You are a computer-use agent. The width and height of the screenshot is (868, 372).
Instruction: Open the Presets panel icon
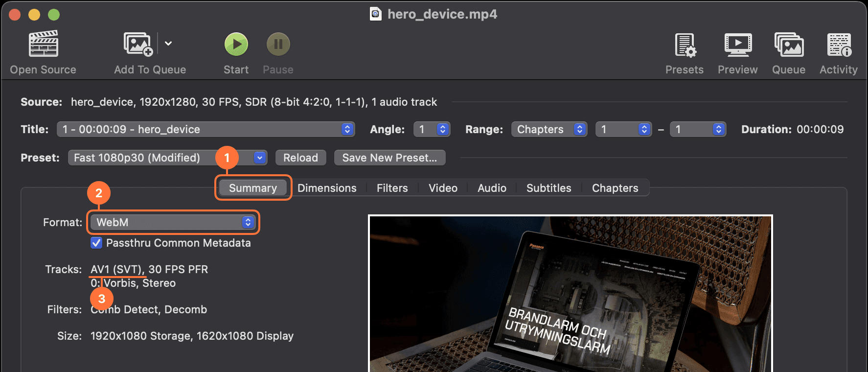[685, 45]
